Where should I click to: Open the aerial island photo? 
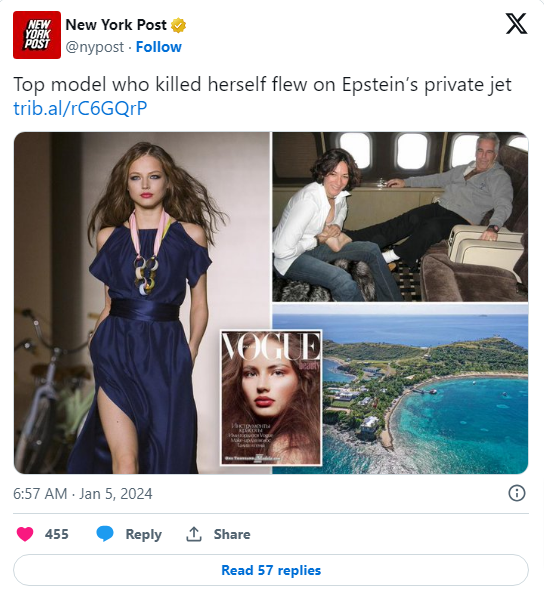425,389
